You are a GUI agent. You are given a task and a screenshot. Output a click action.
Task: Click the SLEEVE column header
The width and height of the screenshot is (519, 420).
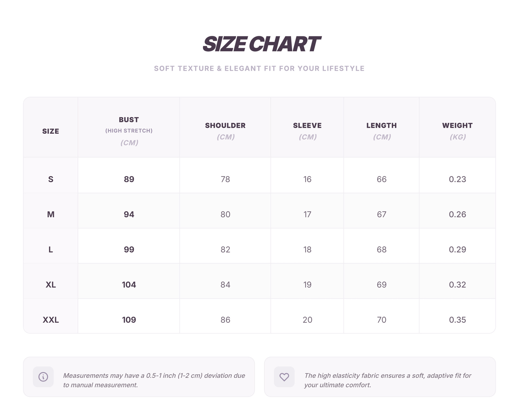click(307, 126)
